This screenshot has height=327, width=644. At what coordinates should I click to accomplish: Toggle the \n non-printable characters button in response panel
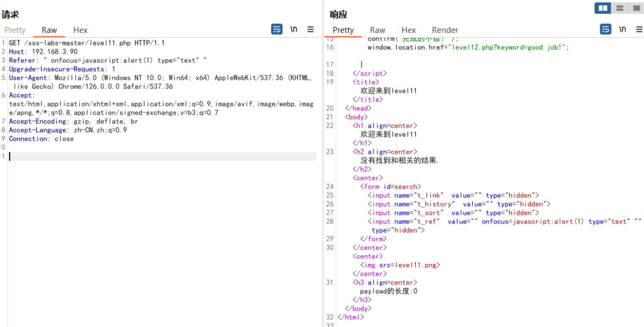coord(623,29)
